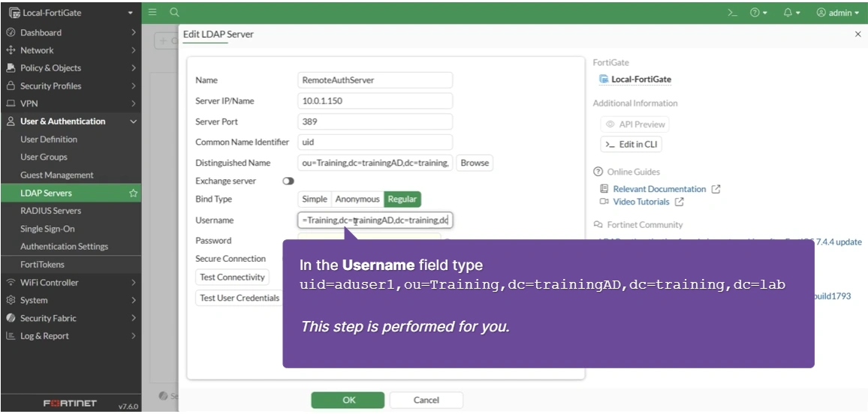Toggle the Exchange server switch
The image size is (868, 414).
pyautogui.click(x=288, y=181)
